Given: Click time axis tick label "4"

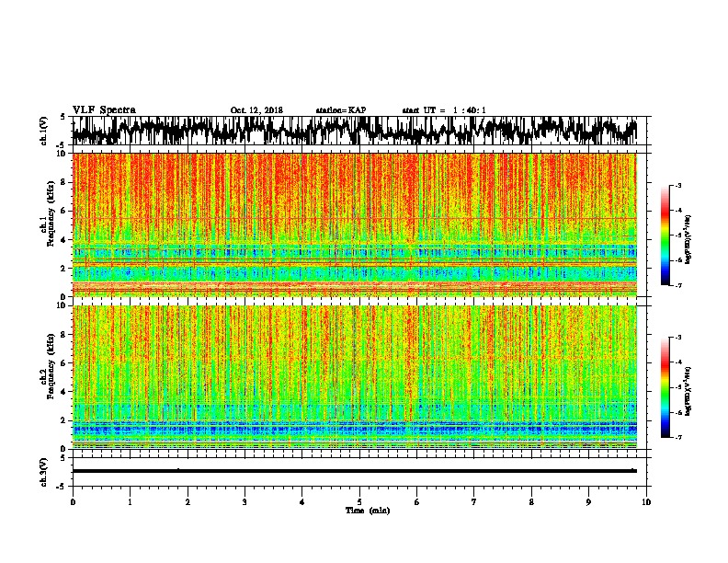Looking at the screenshot, I should click(x=302, y=502).
